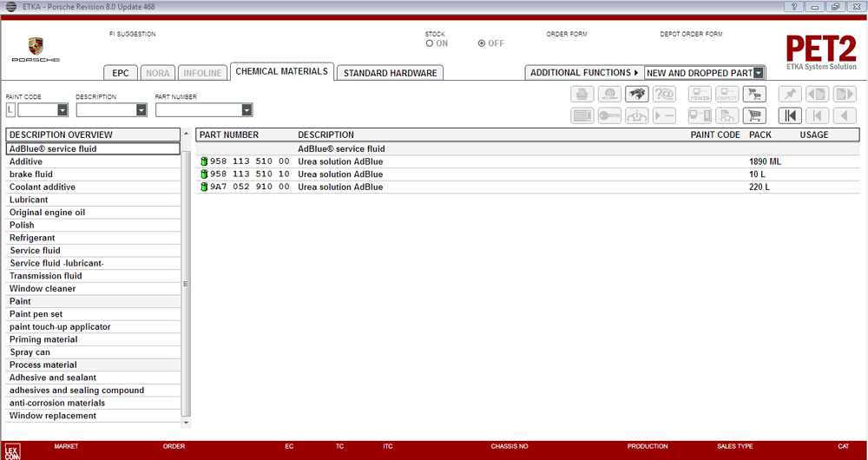Select Polish category

(x=93, y=226)
